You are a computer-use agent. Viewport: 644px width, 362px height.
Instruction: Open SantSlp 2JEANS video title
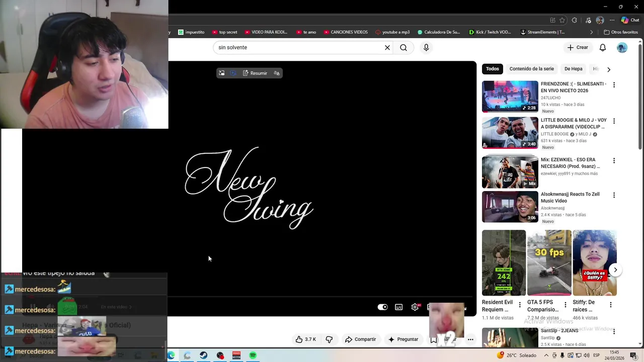(x=559, y=331)
